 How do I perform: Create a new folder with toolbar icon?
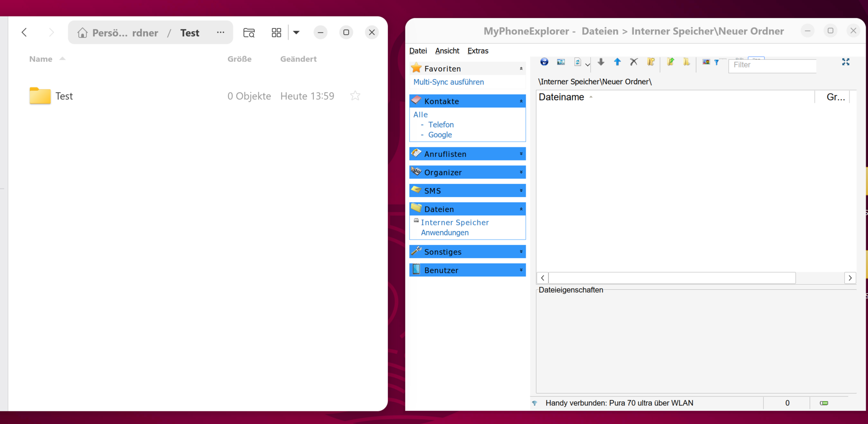[x=651, y=62]
